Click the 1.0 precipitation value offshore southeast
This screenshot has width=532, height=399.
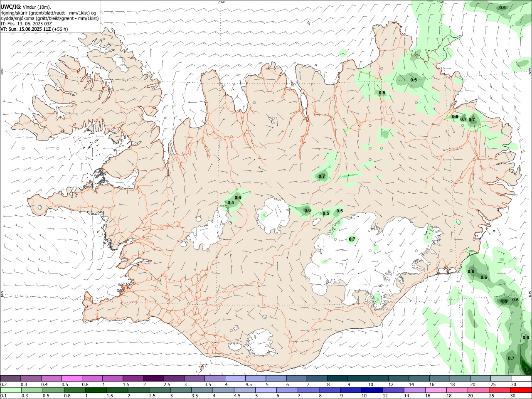tap(504, 302)
